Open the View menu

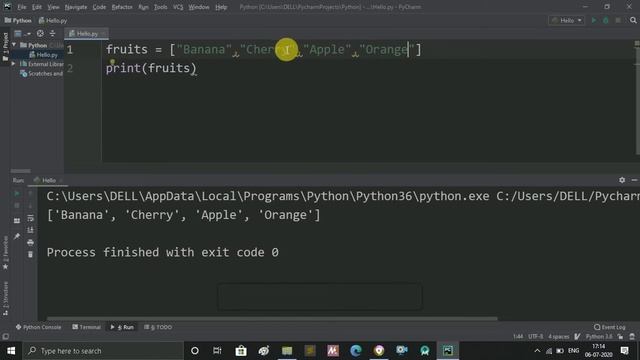point(53,7)
